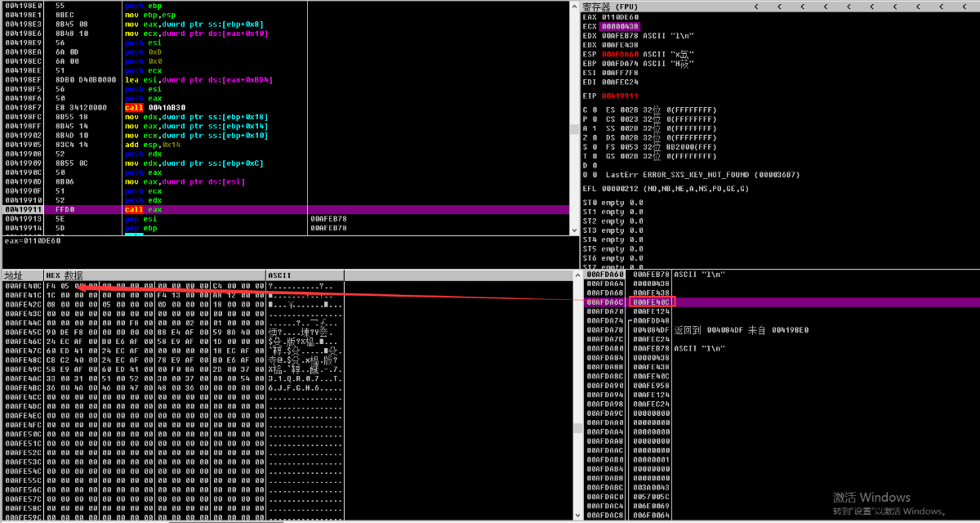Select stack row at address 00AFDA60
This screenshot has width=980, height=523.
782,275
